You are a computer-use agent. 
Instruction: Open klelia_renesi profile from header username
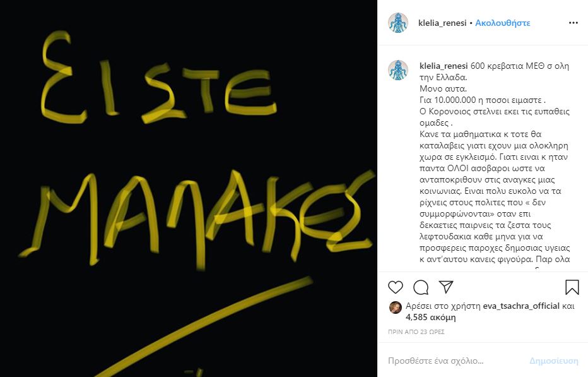pyautogui.click(x=442, y=23)
